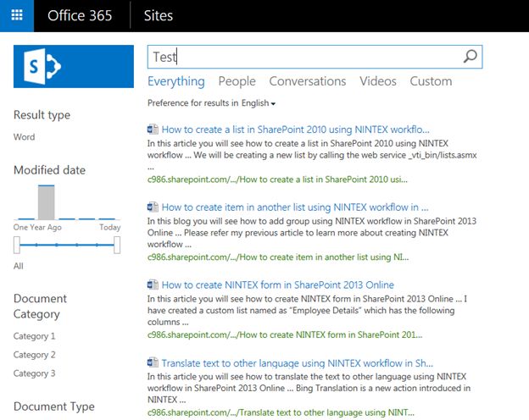This screenshot has height=420, width=529.
Task: Click Word icon beside Translate text result
Action: pyautogui.click(x=153, y=362)
